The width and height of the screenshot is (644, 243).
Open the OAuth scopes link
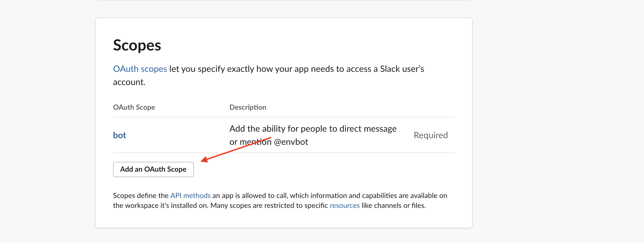(x=140, y=69)
